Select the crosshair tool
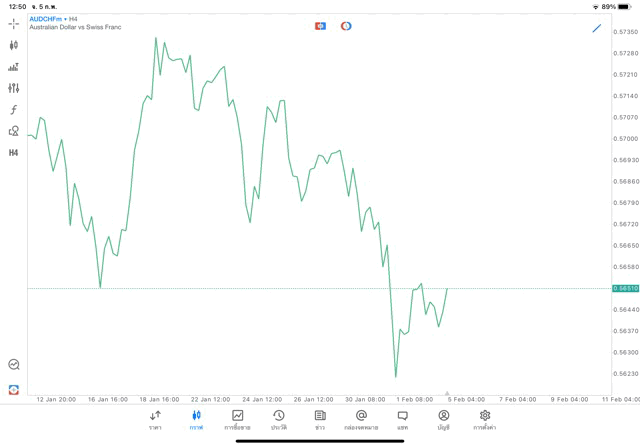Screen dimensions: 640x447 coord(14,23)
